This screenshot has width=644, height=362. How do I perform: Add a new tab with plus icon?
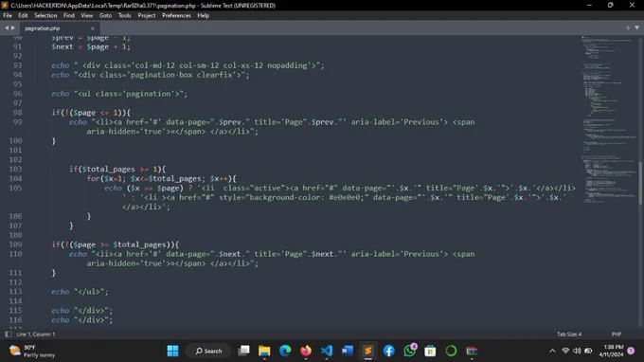coord(628,27)
